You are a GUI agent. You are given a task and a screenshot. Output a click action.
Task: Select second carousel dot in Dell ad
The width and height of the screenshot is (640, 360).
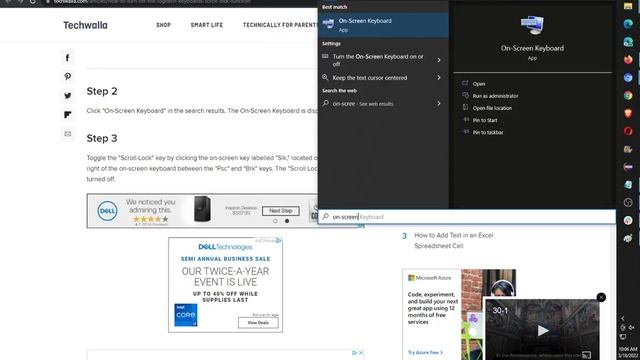(287, 221)
